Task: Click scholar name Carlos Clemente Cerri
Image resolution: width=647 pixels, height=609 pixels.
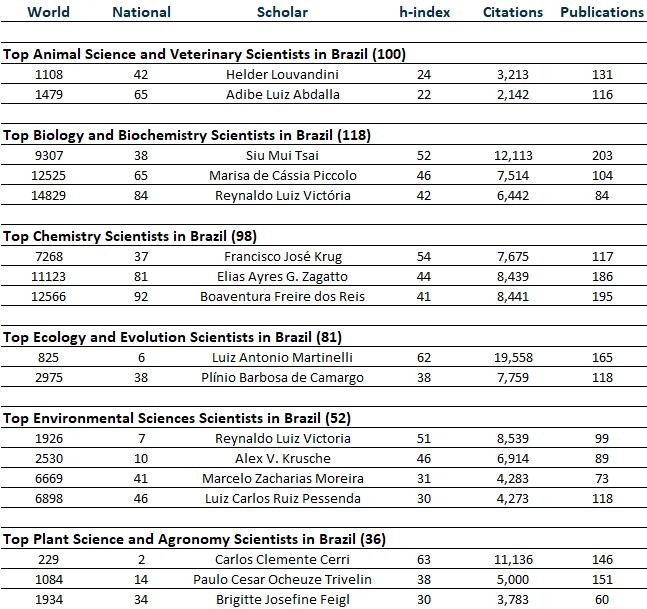Action: [x=282, y=559]
